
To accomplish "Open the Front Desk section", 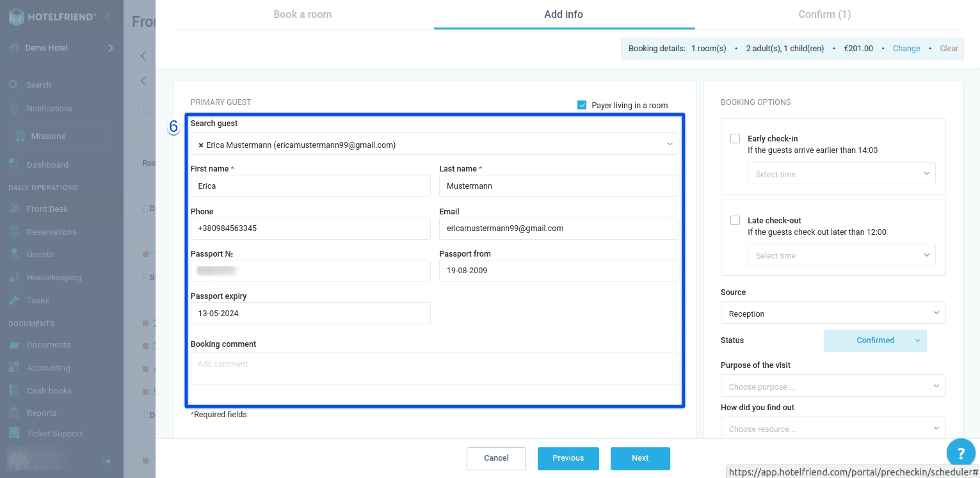I will pyautogui.click(x=48, y=209).
